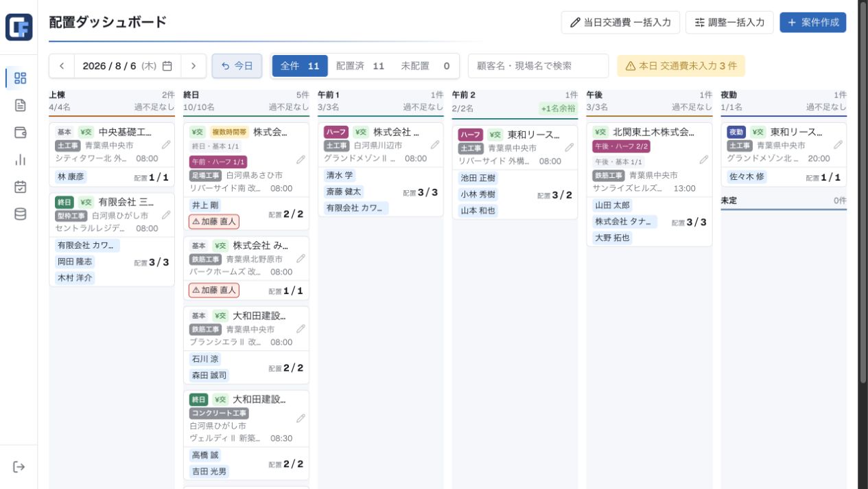The image size is (868, 489).
Task: Open the calendar-check icon in sidebar
Action: click(x=20, y=187)
